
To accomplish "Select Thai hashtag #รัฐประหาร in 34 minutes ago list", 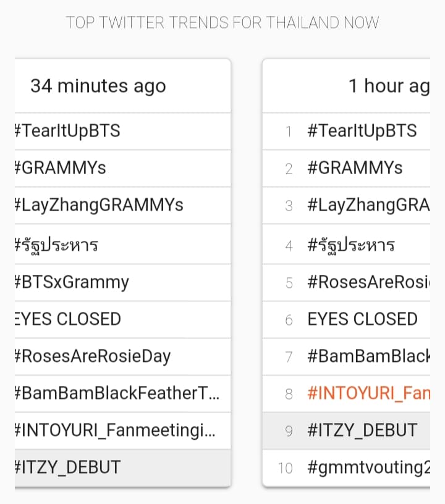I will [x=57, y=245].
